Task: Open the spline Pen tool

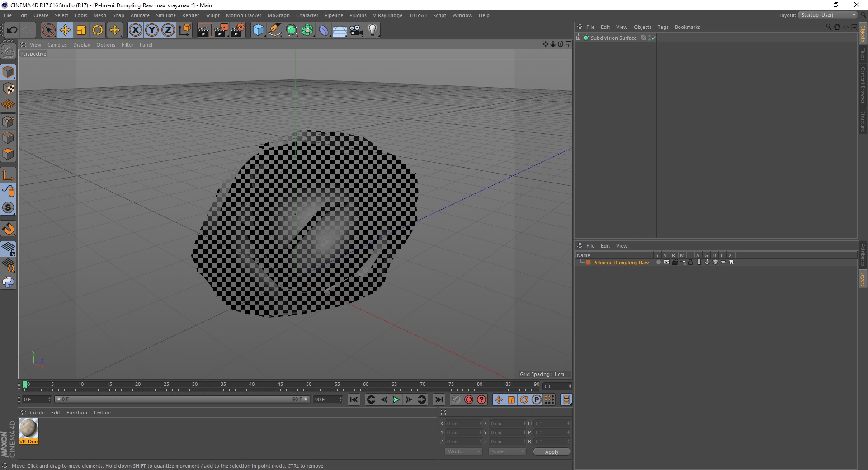Action: click(x=275, y=30)
